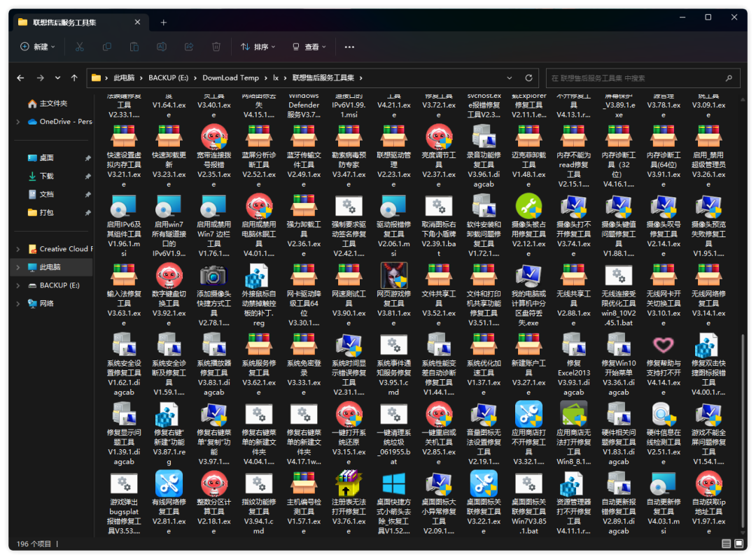Switch to large icons view in status bar
The width and height of the screenshot is (756, 559).
[738, 544]
